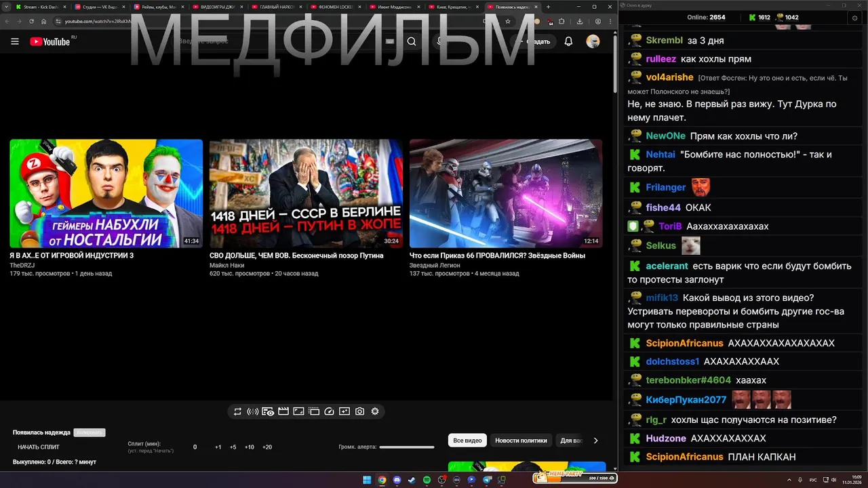The image size is (868, 488).
Task: Click НАЧАТЬ СПЛИТ button
Action: coord(39,447)
